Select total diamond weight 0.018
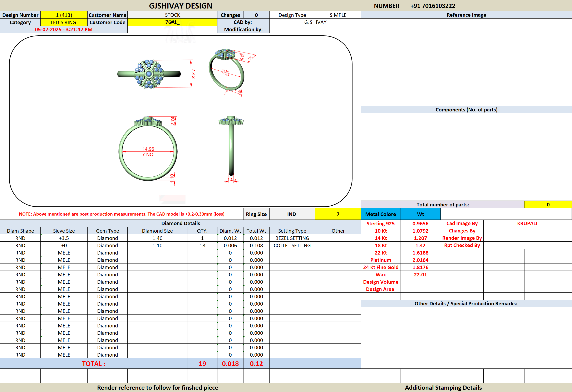The height and width of the screenshot is (392, 572). coord(230,363)
